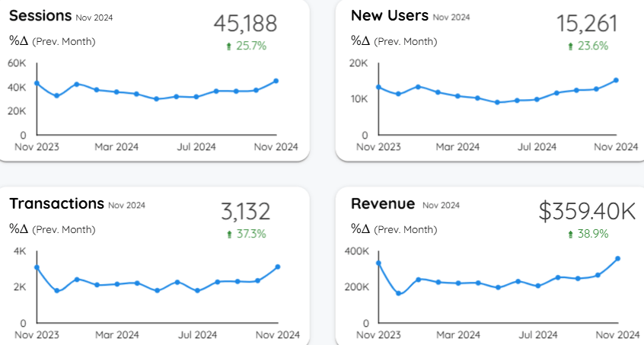Image resolution: width=644 pixels, height=345 pixels.
Task: Select the New Users card title
Action: coord(389,16)
